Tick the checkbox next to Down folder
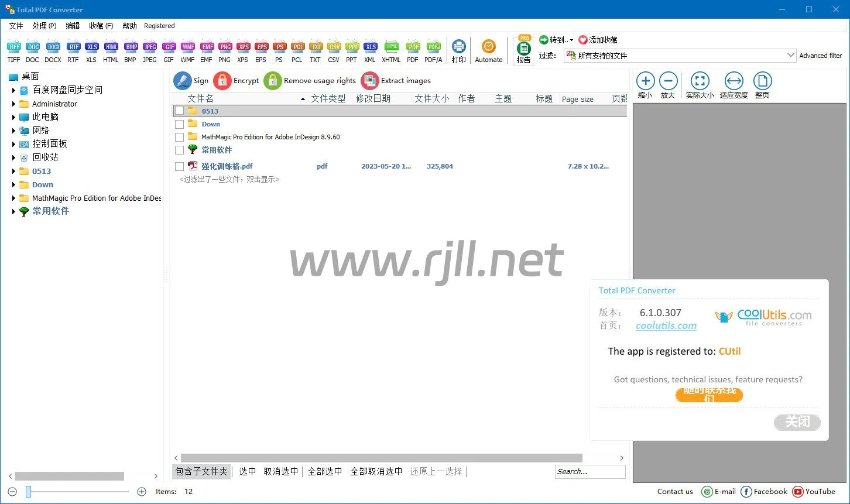Screen dimensions: 850x504 coord(180,124)
